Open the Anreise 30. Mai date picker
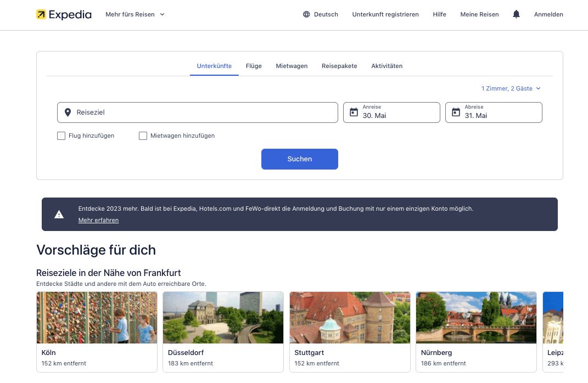Screen dimensions: 588x383 tap(391, 112)
